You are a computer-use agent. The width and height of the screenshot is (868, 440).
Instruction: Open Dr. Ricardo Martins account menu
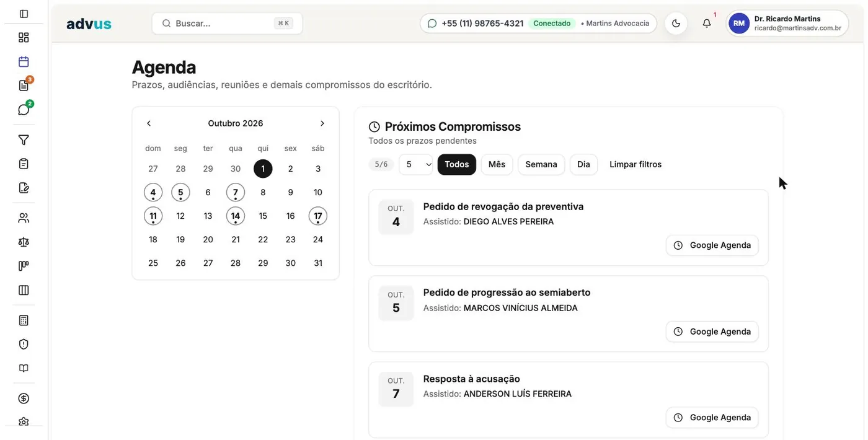tap(787, 24)
